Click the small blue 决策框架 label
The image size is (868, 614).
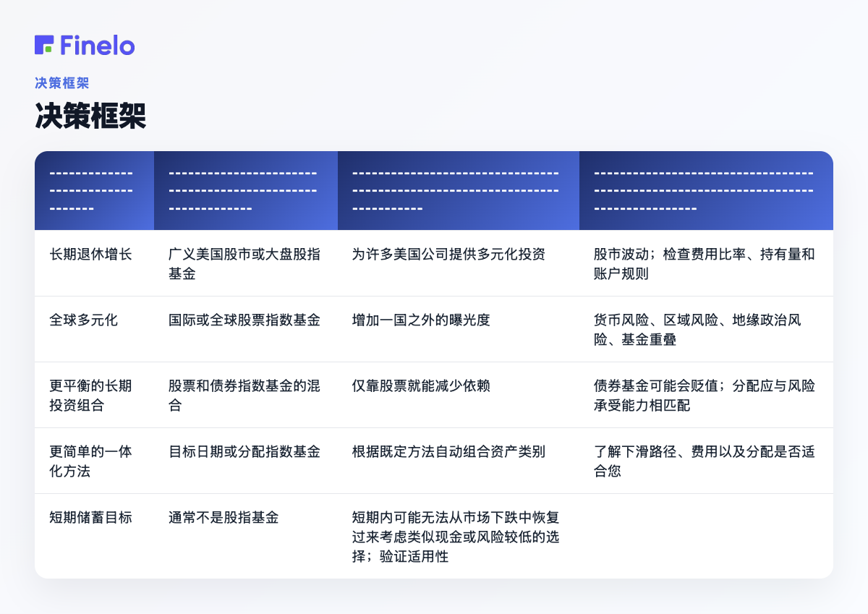click(62, 83)
